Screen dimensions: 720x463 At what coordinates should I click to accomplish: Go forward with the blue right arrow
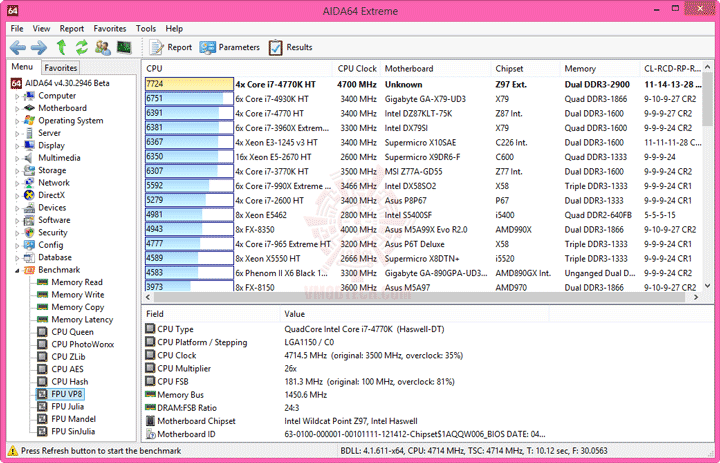point(39,47)
